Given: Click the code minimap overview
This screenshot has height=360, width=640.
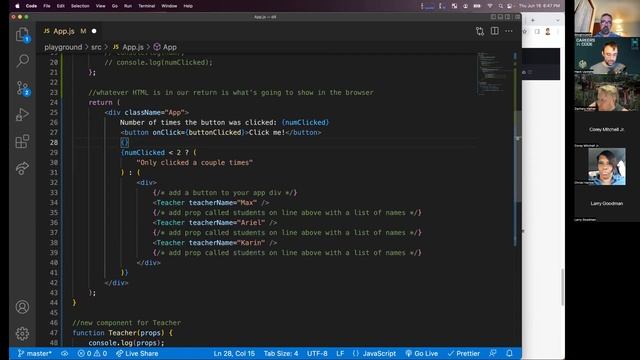Looking at the screenshot, I should (493, 73).
